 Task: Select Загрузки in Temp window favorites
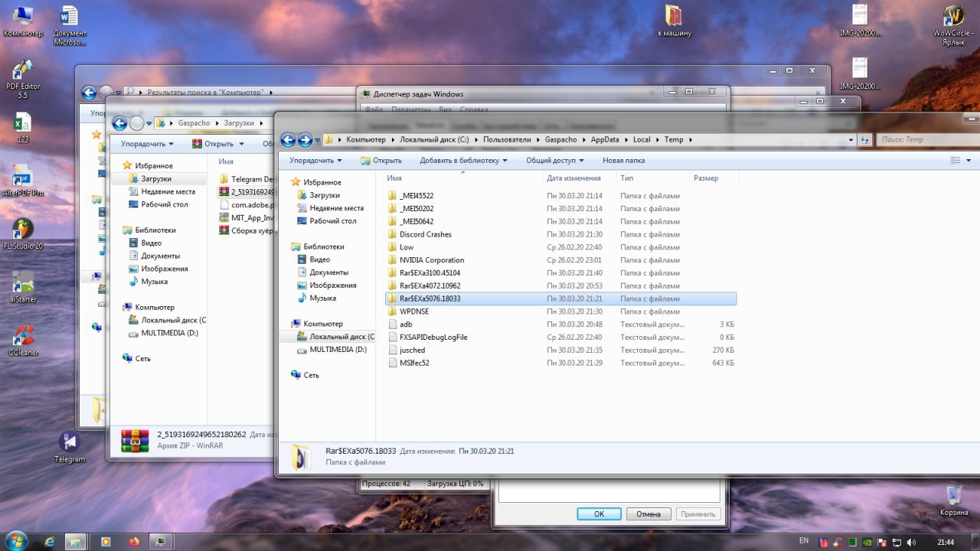pyautogui.click(x=325, y=195)
